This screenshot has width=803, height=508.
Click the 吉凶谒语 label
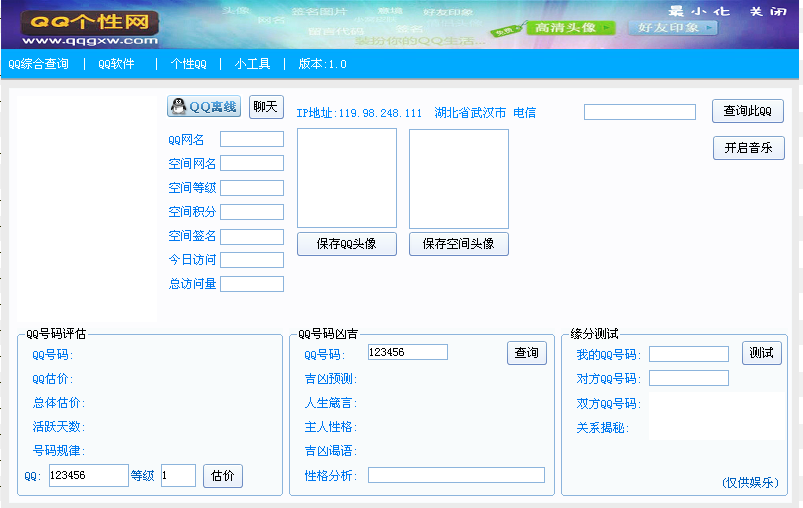330,451
